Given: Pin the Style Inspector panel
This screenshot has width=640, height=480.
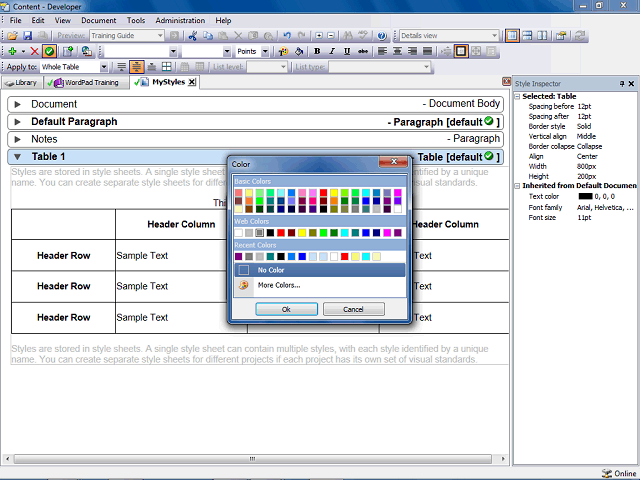Looking at the screenshot, I should click(x=622, y=84).
